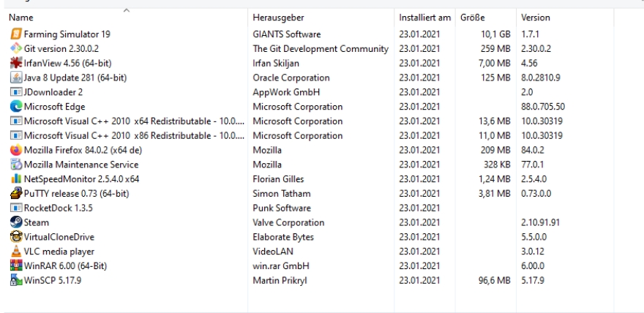Viewport: 644px width, 313px height.
Task: Click the VirtualCloneDrive sheep icon
Action: pyautogui.click(x=15, y=237)
